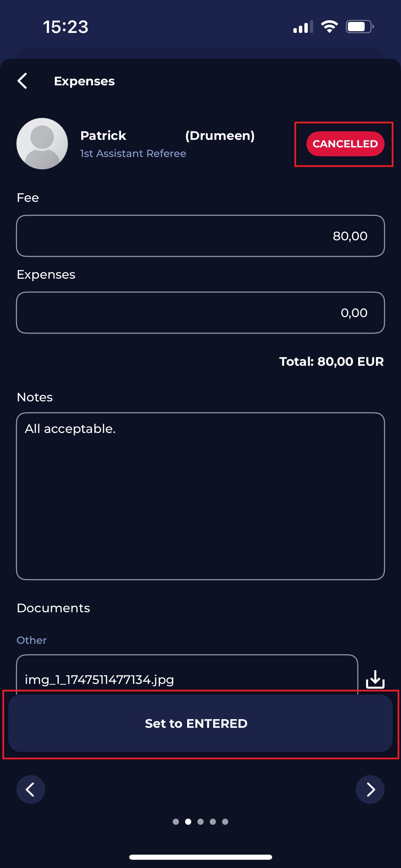Tap the cellular signal bars icon

click(303, 27)
